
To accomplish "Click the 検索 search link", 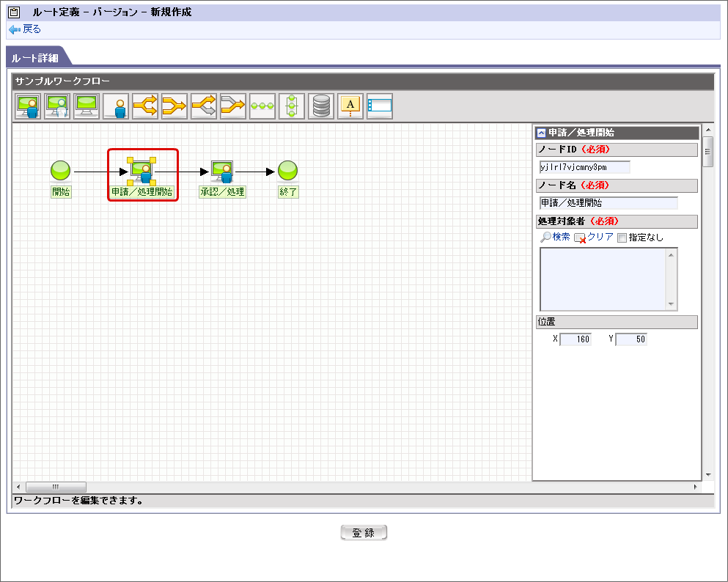I will tap(561, 237).
